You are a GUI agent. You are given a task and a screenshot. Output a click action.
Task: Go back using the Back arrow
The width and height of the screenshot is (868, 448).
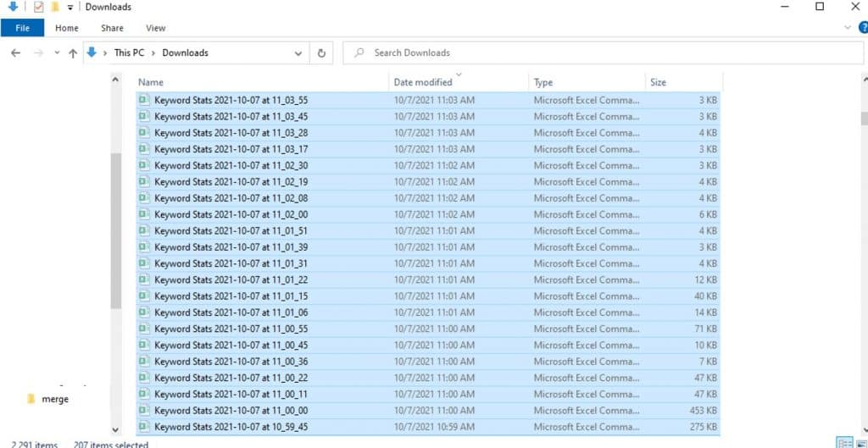pyautogui.click(x=15, y=53)
